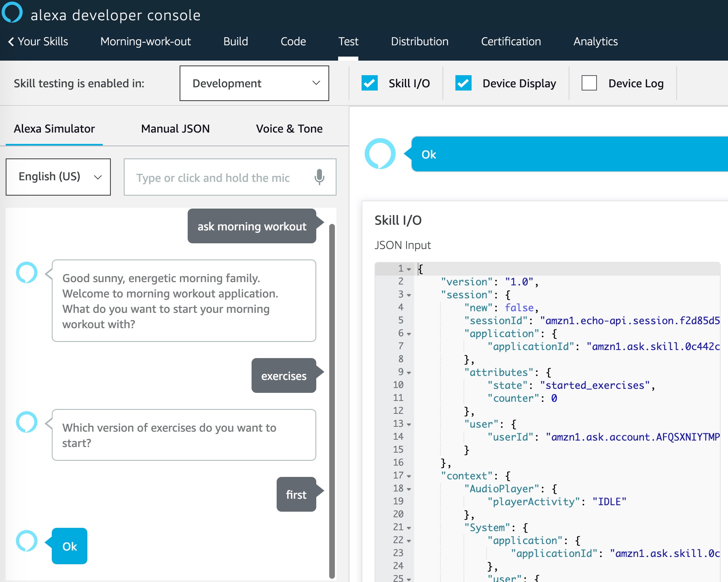Click the Skill I/O panel heading
728x582 pixels.
pos(398,220)
